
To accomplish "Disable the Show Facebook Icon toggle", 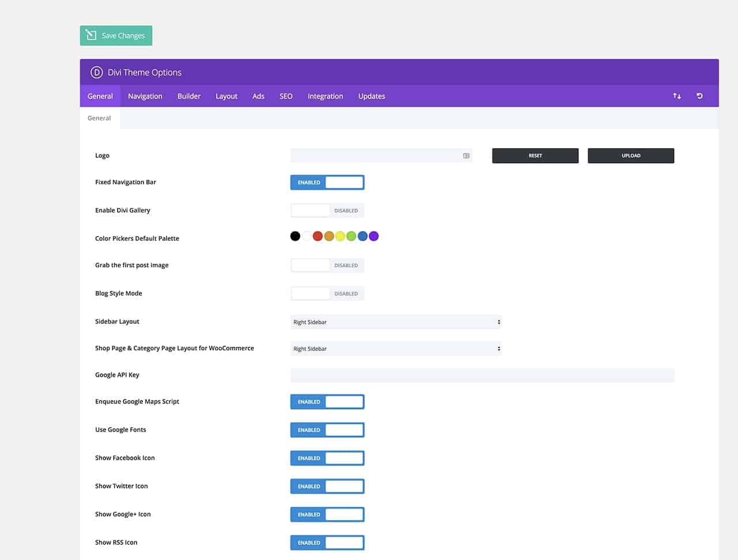I will 327,459.
